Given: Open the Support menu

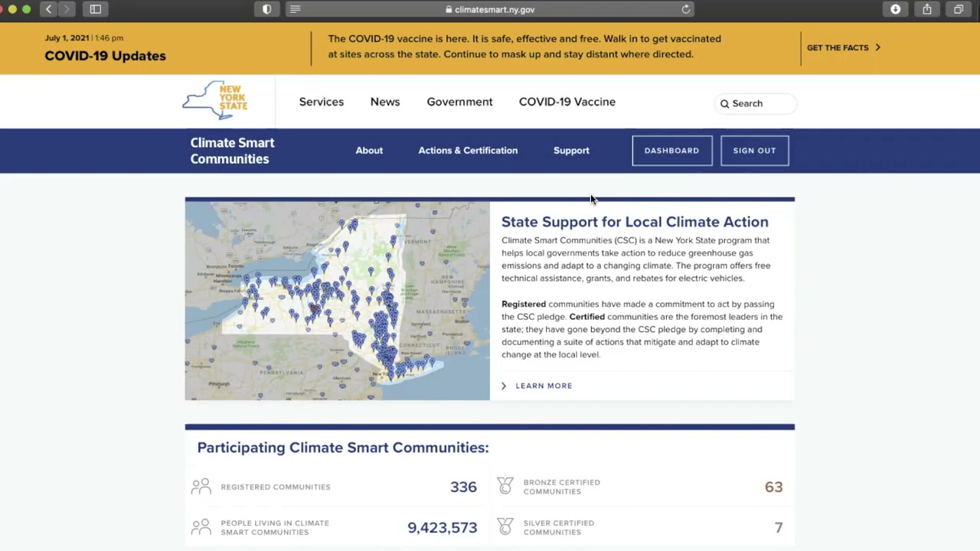Looking at the screenshot, I should click(x=571, y=151).
